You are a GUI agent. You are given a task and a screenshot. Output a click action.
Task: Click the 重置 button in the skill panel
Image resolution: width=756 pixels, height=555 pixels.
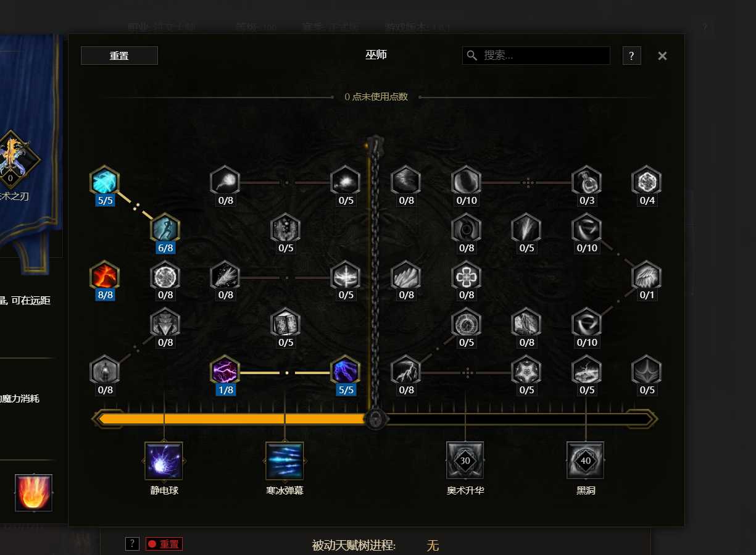coord(119,56)
